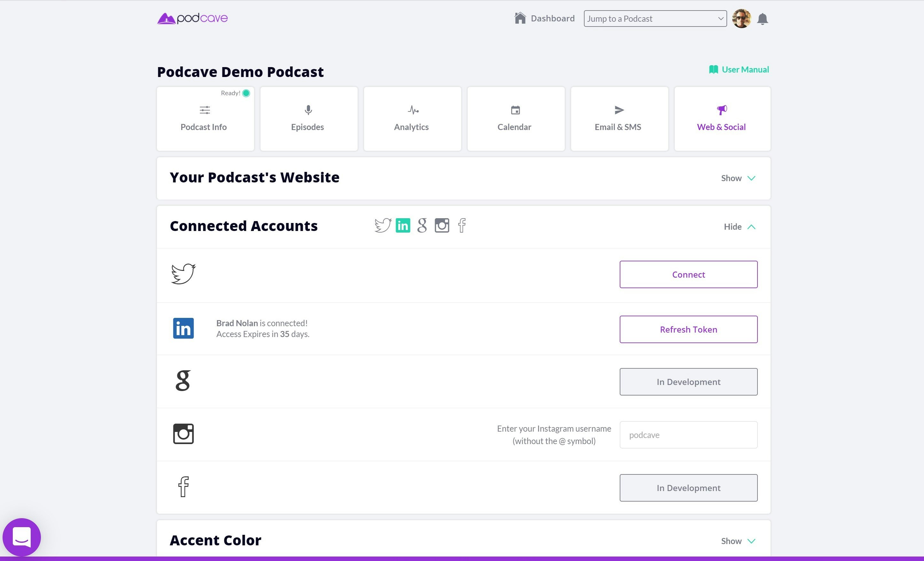
Task: Select the Web & Social section
Action: (x=721, y=119)
